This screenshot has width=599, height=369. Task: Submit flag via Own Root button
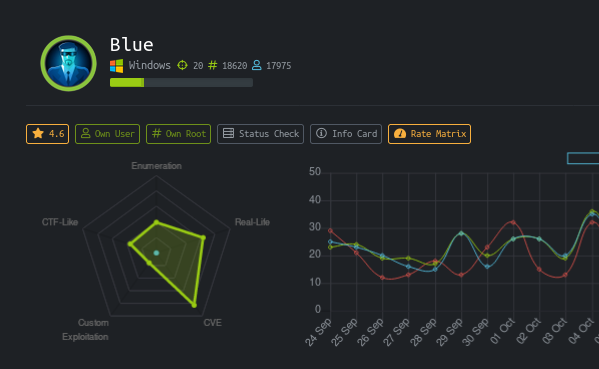point(178,134)
